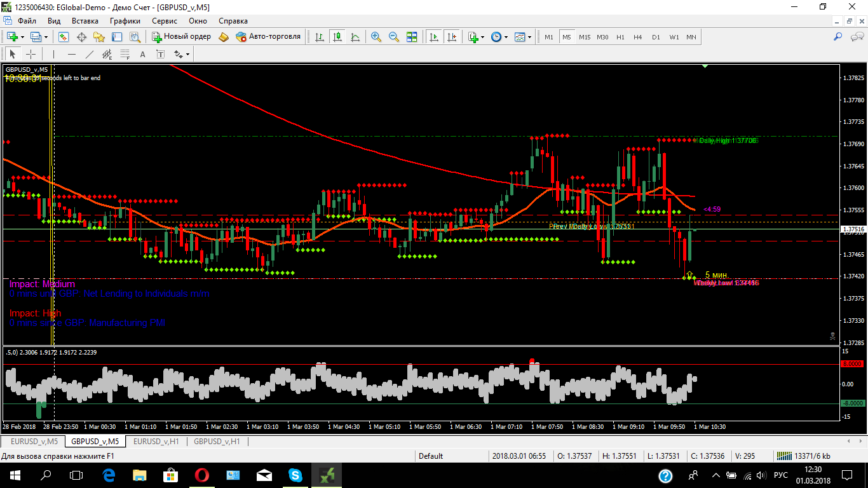
Task: Open the Strategy Tester
Action: [135, 37]
